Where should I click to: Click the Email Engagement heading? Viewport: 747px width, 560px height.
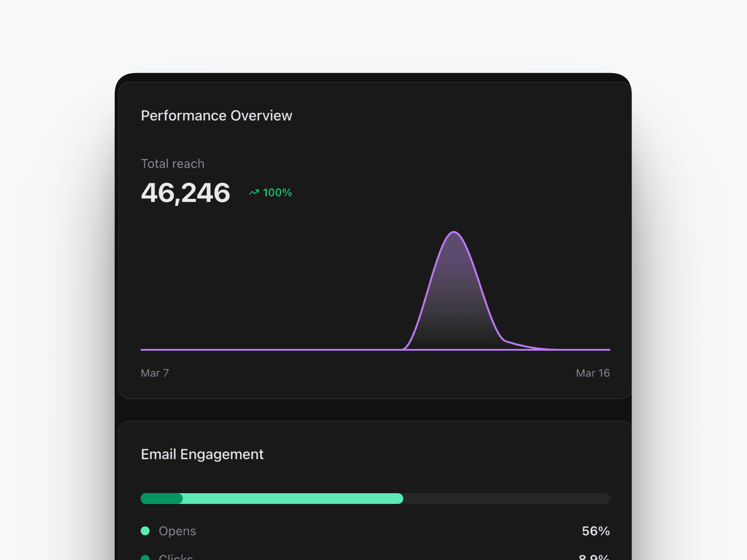202,454
